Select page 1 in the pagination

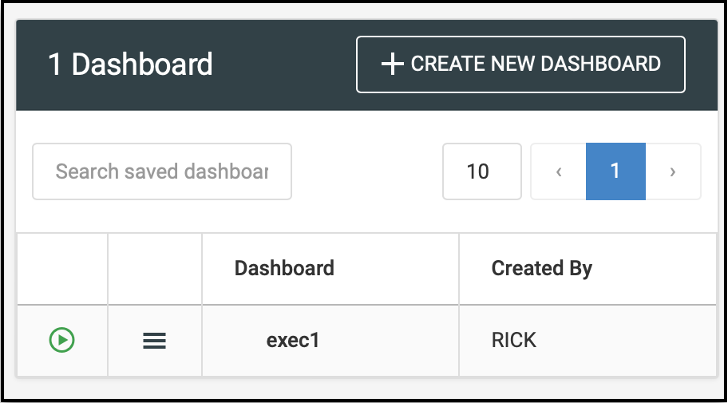[x=615, y=171]
